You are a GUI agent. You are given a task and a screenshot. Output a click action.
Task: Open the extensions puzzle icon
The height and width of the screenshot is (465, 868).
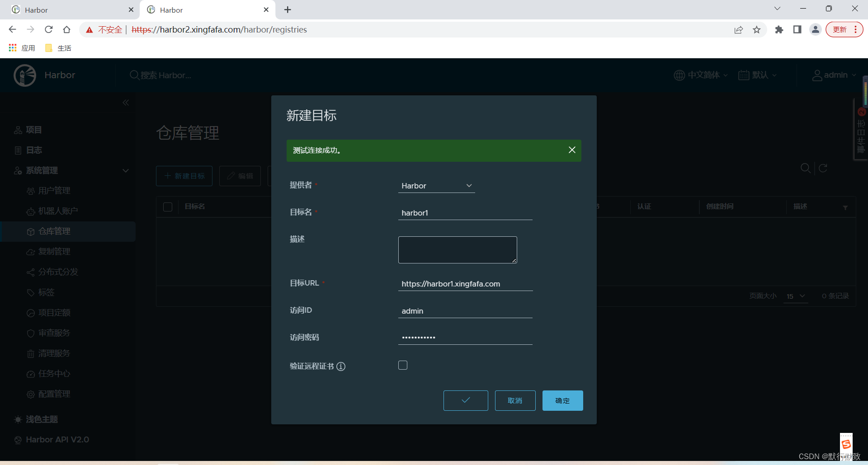coord(779,29)
